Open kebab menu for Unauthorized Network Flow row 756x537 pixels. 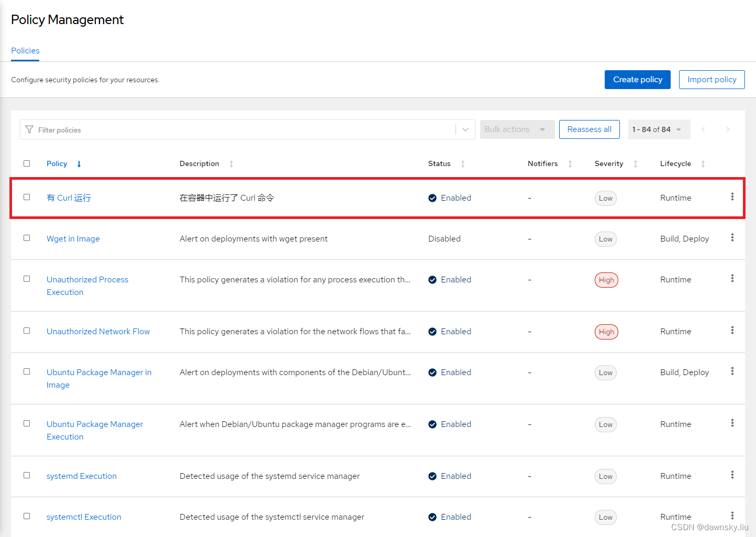(x=732, y=330)
